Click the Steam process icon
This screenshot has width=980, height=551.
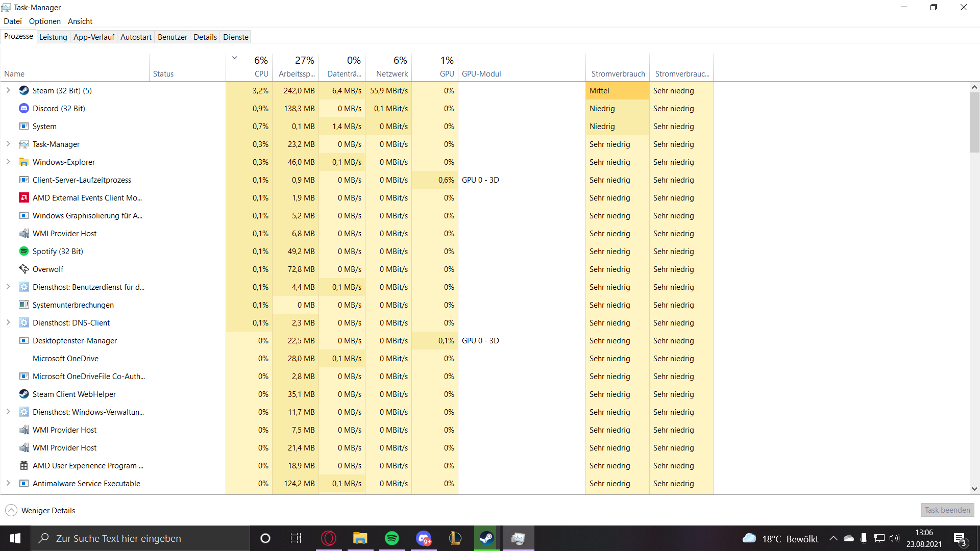24,90
